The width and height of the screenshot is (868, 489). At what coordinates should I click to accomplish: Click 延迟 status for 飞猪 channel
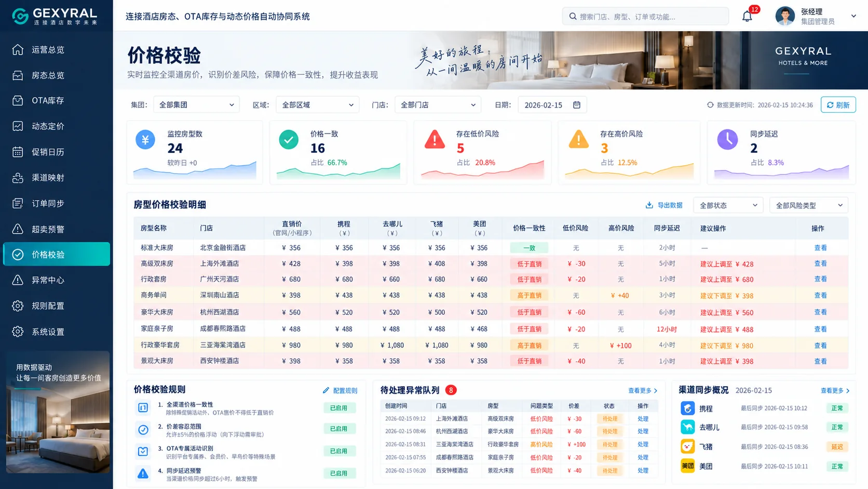coord(837,446)
